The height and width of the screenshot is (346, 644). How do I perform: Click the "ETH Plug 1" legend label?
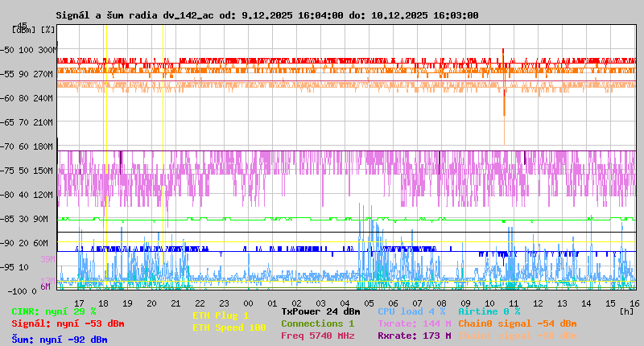coord(221,315)
